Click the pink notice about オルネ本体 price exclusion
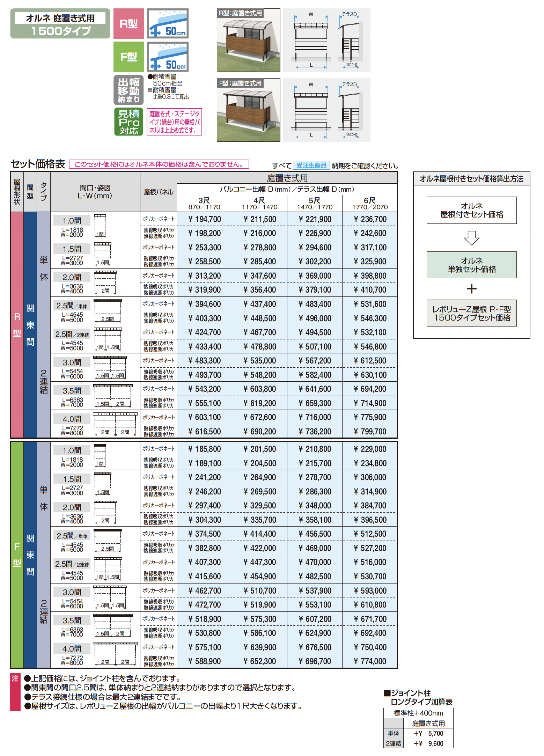This screenshot has height=756, width=544. pos(159,164)
